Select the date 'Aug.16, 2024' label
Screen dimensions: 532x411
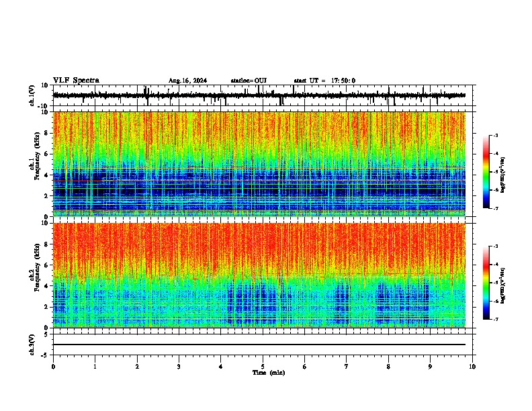[187, 81]
